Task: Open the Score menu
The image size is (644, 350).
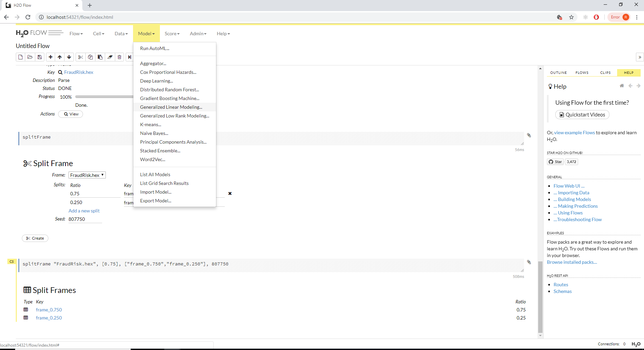Action: tap(172, 34)
